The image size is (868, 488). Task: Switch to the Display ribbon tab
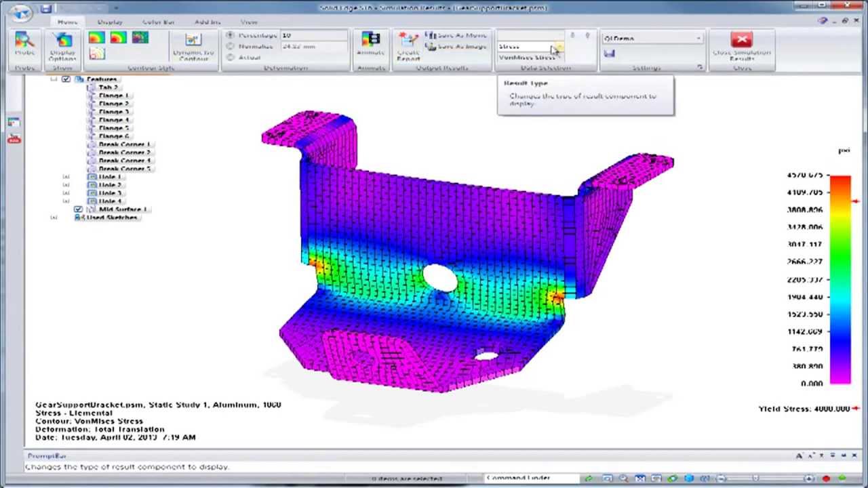[110, 22]
